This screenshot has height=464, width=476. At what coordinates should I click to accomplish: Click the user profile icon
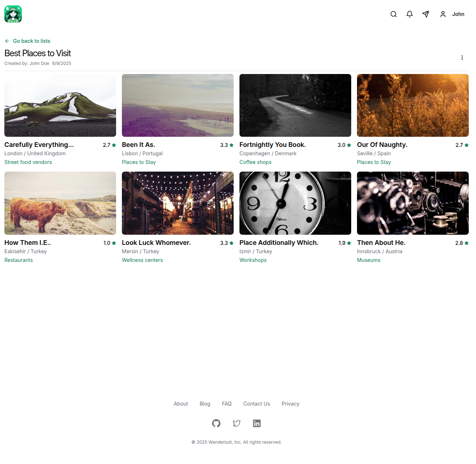pos(443,14)
